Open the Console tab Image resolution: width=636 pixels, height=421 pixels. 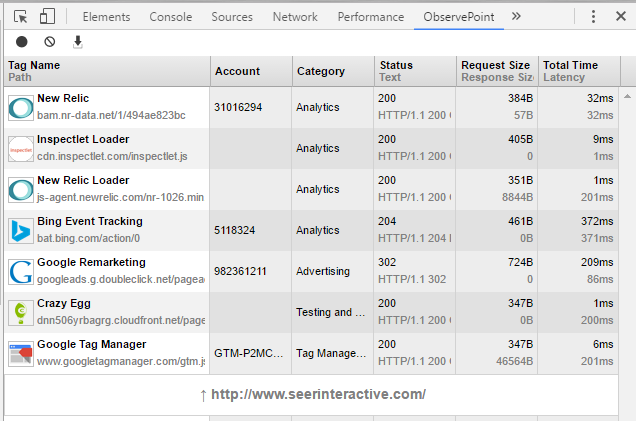171,17
